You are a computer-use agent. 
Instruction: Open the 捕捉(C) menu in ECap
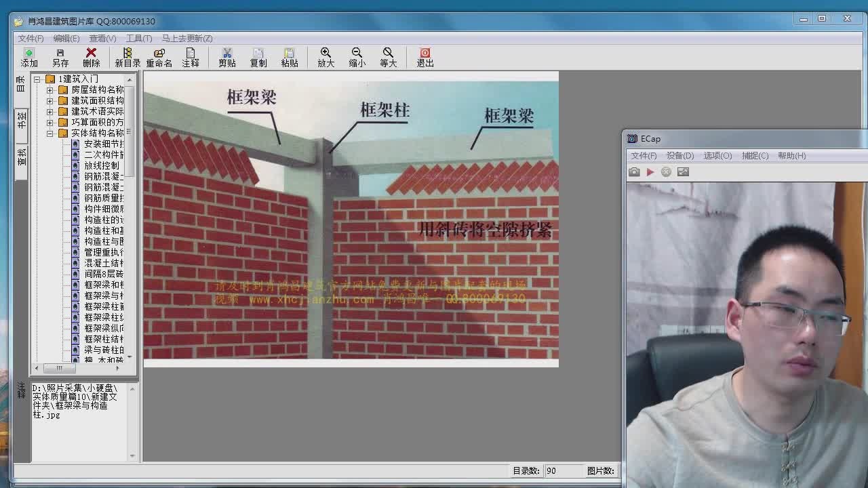755,156
